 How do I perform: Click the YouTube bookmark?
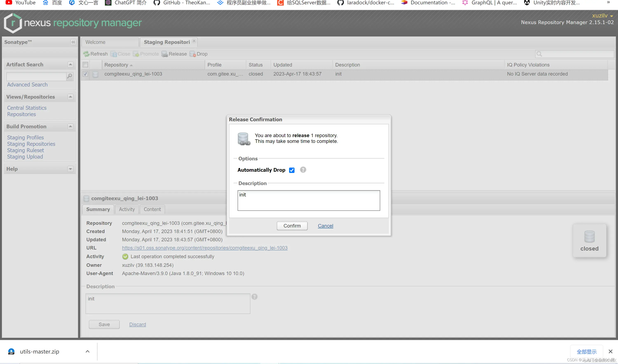tap(21, 3)
